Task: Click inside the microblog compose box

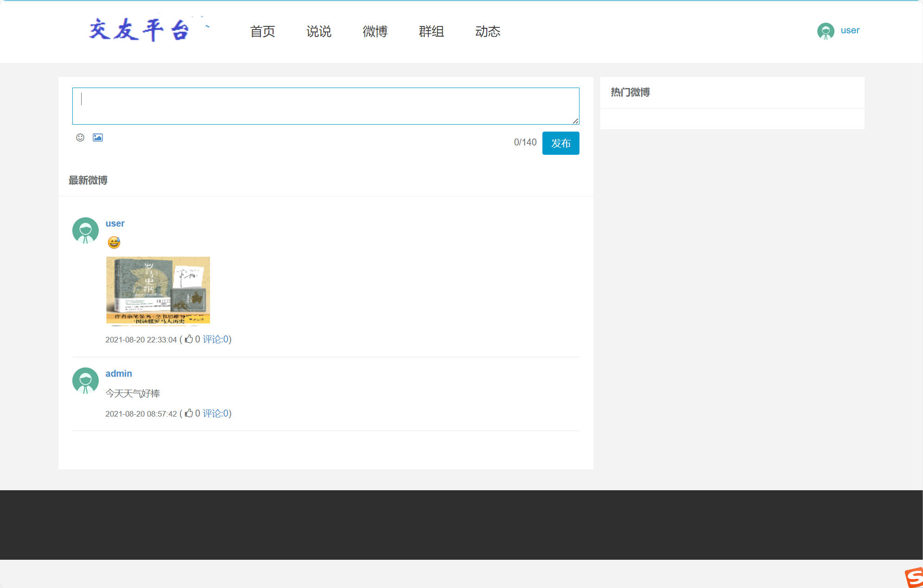Action: click(325, 106)
